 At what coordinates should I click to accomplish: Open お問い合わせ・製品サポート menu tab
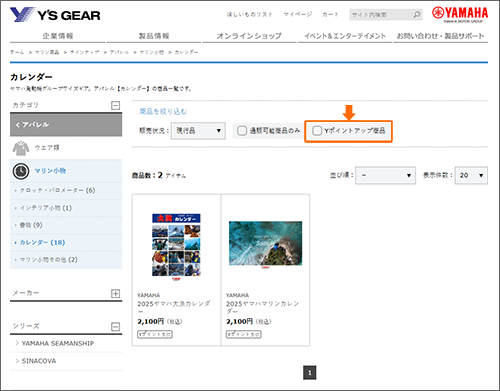pos(440,36)
